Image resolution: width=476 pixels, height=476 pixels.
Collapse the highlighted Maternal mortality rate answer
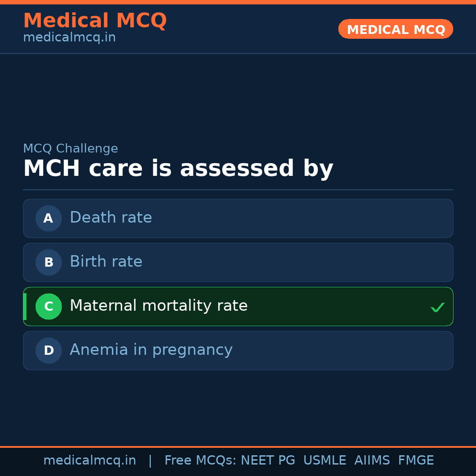238,306
